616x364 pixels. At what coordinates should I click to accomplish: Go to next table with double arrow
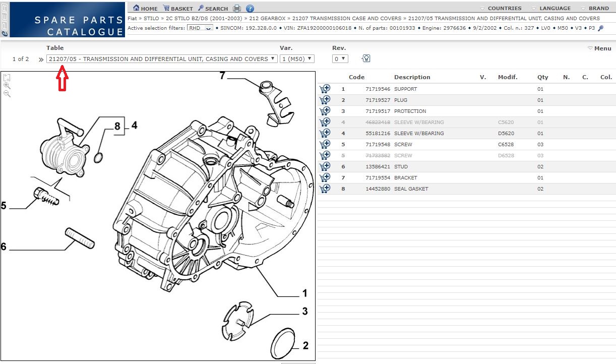41,59
